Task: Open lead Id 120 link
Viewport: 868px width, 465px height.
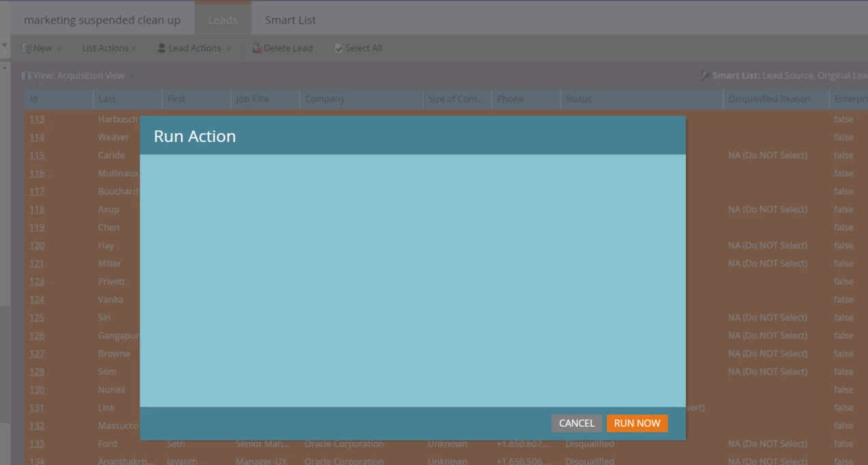Action: point(37,245)
